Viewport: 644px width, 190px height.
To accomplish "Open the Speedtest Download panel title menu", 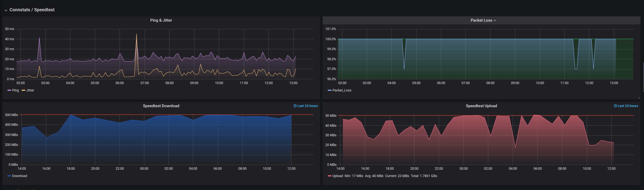I will (x=161, y=106).
